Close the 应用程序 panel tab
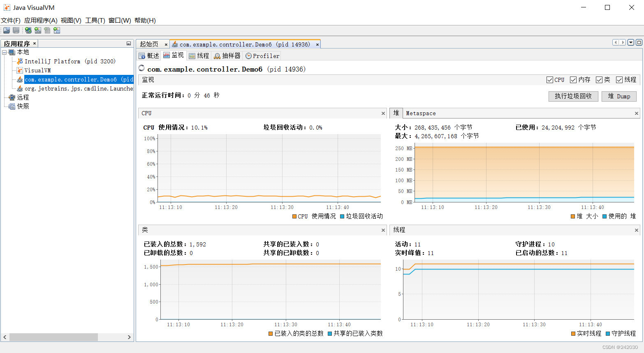644x353 pixels. [35, 43]
